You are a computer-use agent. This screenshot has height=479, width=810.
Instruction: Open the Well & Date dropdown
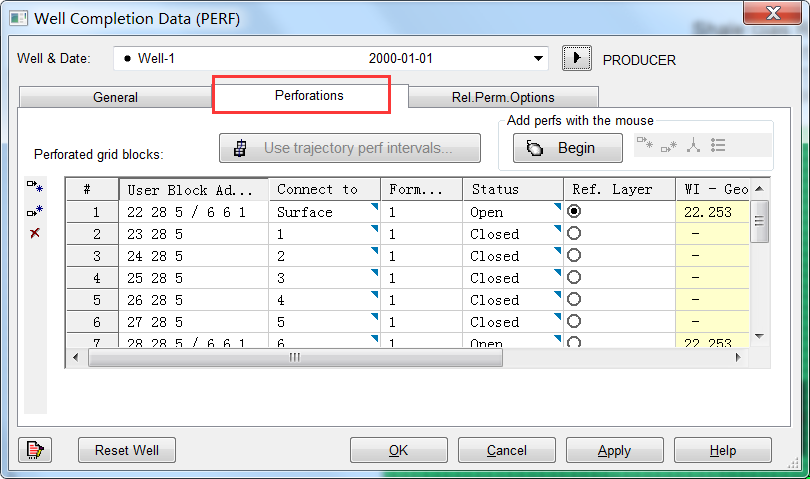(539, 59)
